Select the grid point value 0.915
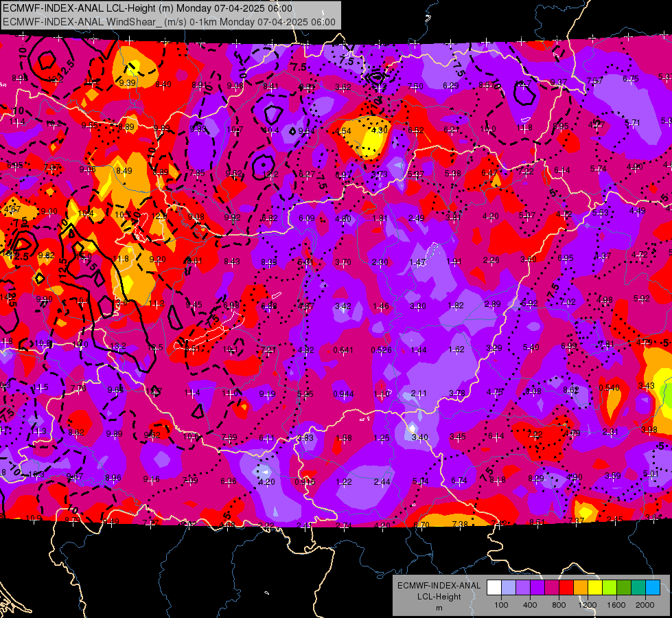 pyautogui.click(x=305, y=482)
